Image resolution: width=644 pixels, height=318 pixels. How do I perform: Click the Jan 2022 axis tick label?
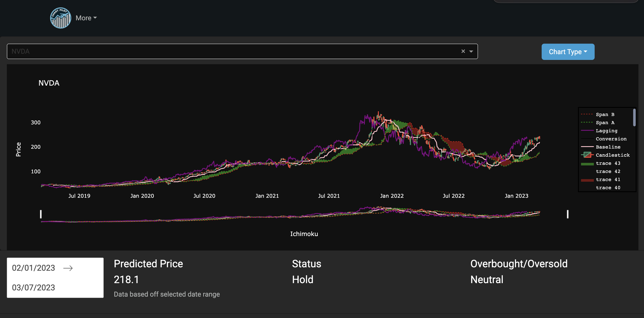392,196
